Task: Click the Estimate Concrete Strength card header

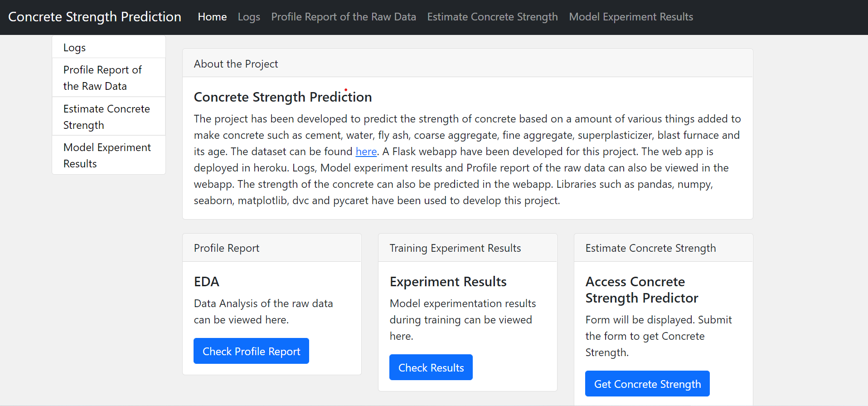Action: point(650,248)
